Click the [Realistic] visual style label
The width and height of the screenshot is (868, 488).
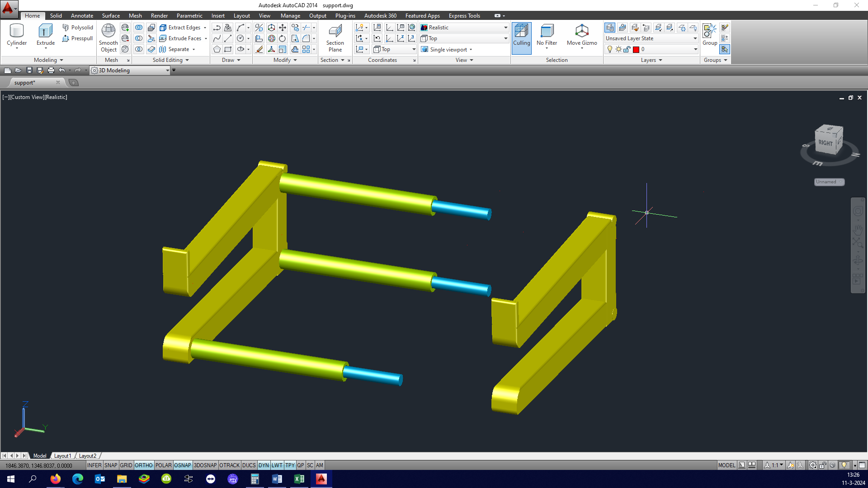(x=56, y=97)
